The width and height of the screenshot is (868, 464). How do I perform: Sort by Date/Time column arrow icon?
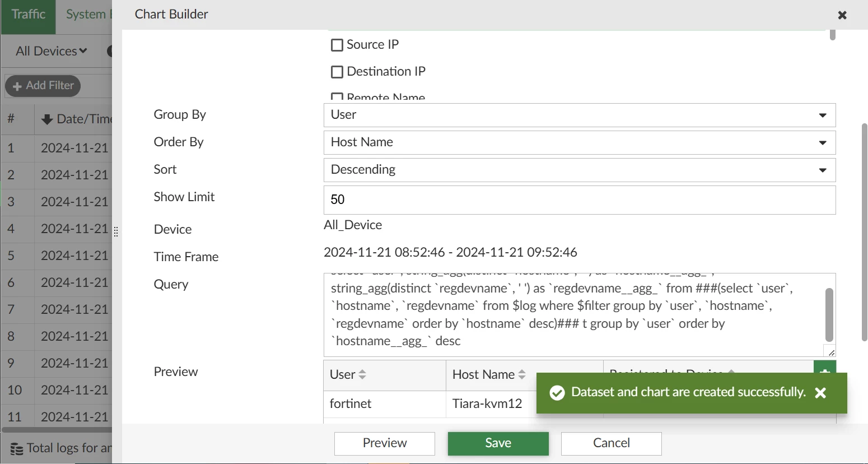[x=47, y=119]
